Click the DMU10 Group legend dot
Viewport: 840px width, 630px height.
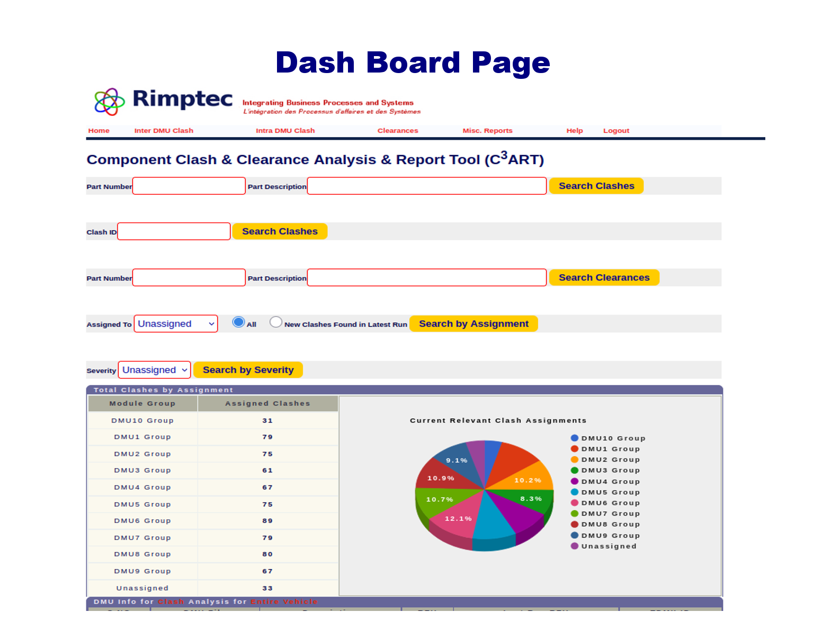click(x=574, y=438)
